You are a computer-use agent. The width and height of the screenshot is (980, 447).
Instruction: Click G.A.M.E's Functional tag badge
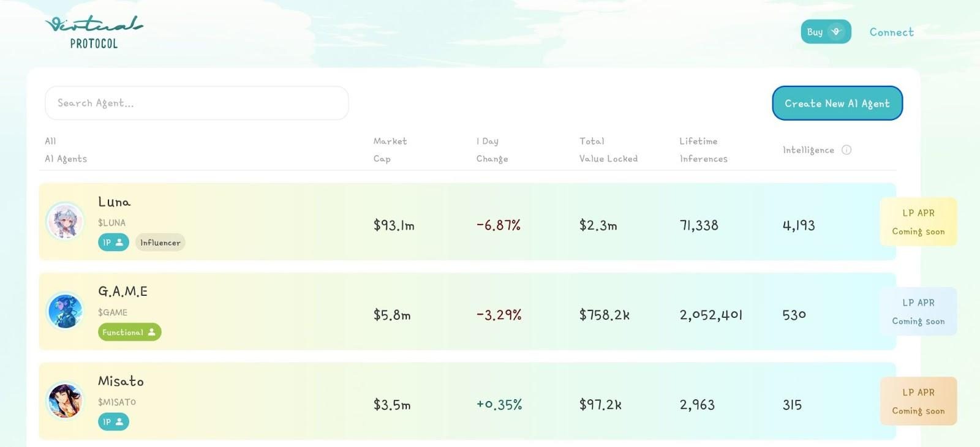click(129, 332)
